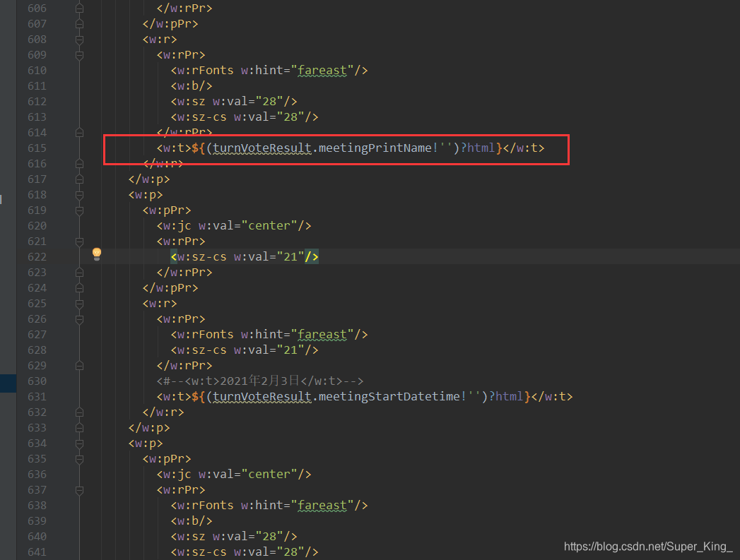Click w:sz-cs value "21" on line 628

290,350
